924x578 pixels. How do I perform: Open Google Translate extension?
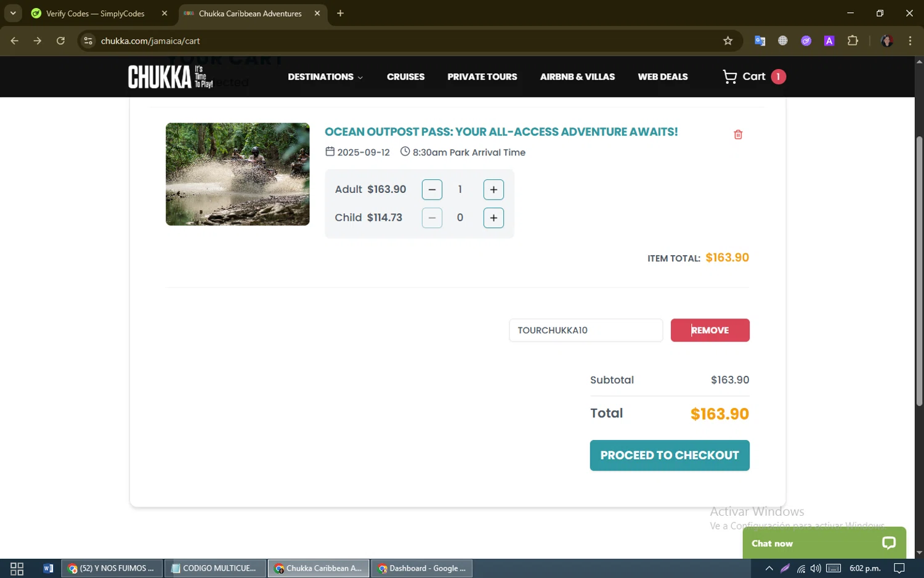pos(760,41)
